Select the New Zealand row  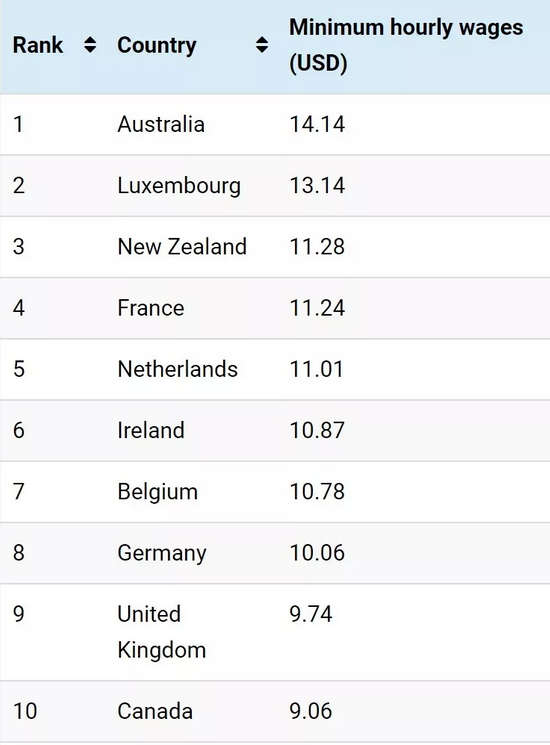pyautogui.click(x=275, y=247)
